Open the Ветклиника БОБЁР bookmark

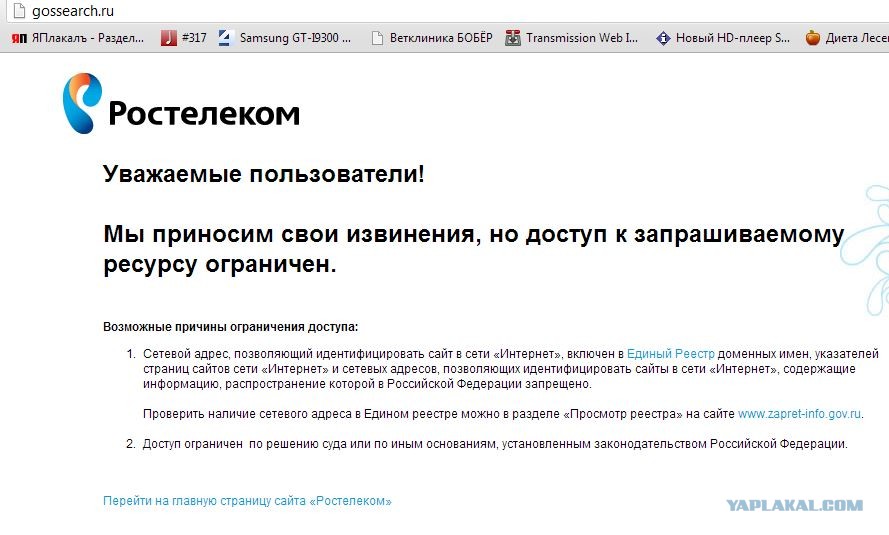(441, 38)
